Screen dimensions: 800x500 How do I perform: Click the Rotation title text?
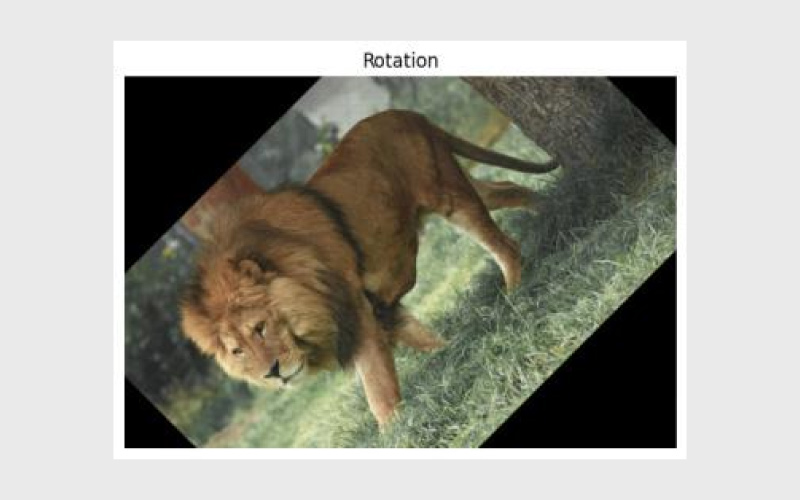(401, 61)
